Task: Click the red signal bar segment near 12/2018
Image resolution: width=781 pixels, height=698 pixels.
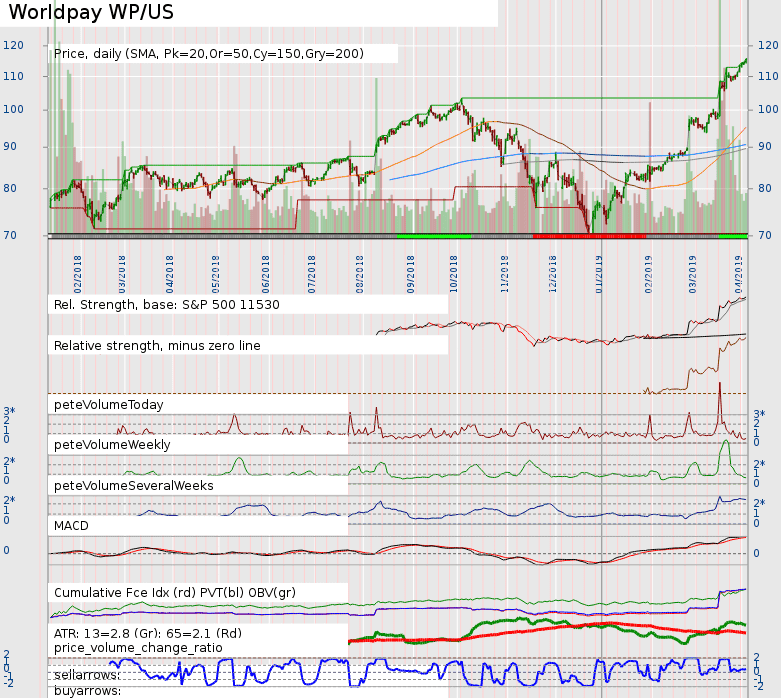Action: tap(590, 236)
